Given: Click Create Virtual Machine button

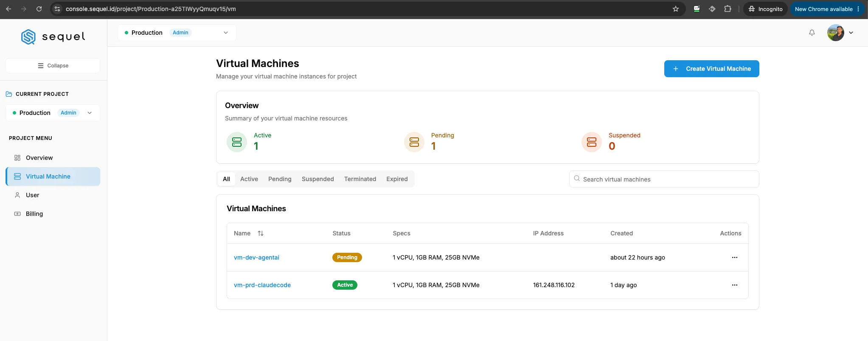Looking at the screenshot, I should tap(711, 69).
